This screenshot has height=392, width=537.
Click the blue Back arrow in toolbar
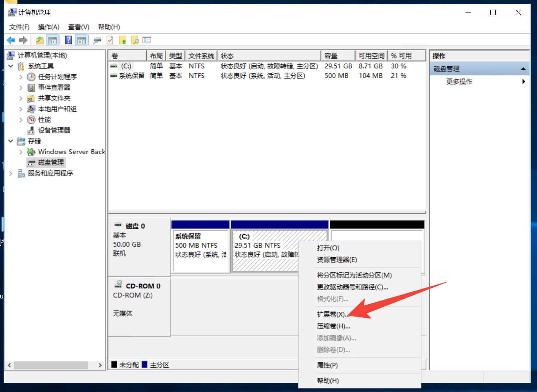11,40
